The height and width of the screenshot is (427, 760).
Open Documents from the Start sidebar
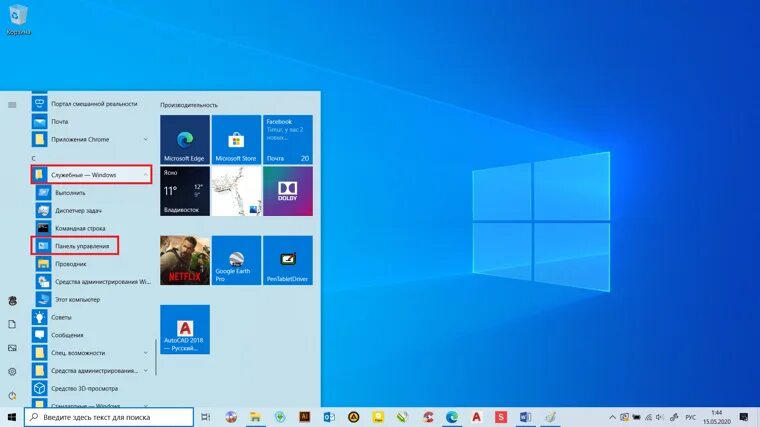12,324
